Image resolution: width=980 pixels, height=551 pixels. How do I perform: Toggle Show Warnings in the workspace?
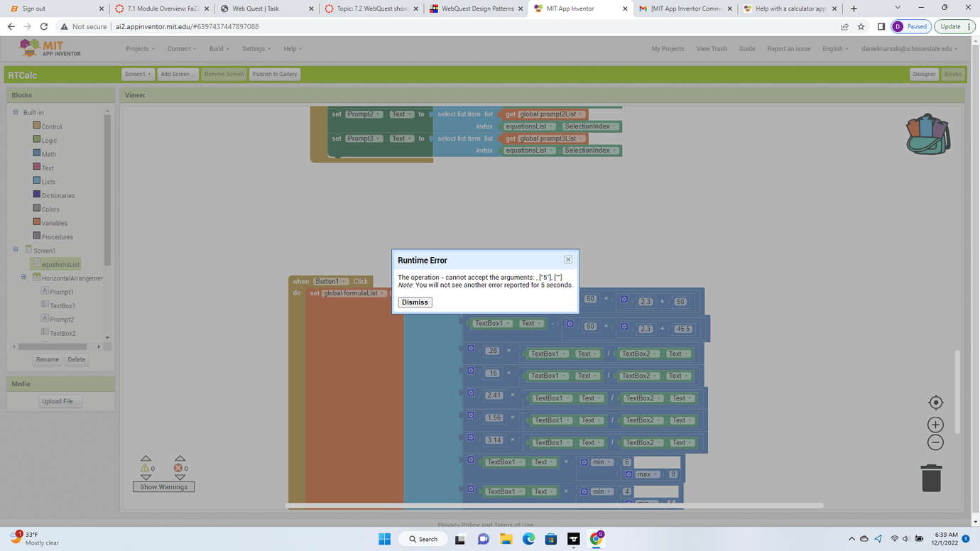point(163,487)
